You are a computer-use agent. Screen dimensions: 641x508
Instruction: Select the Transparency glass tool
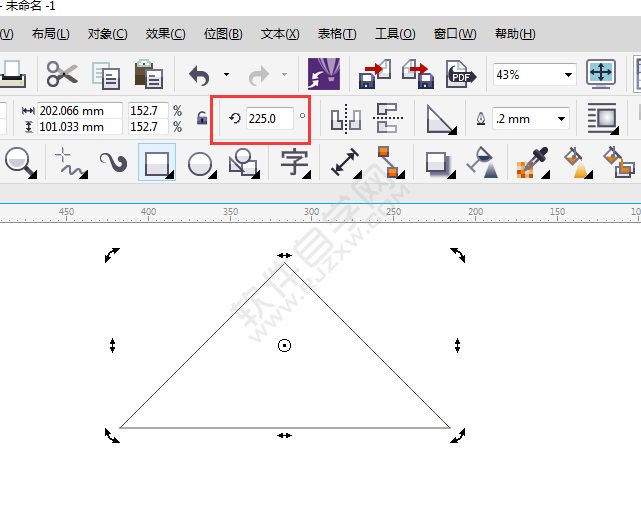pos(482,162)
